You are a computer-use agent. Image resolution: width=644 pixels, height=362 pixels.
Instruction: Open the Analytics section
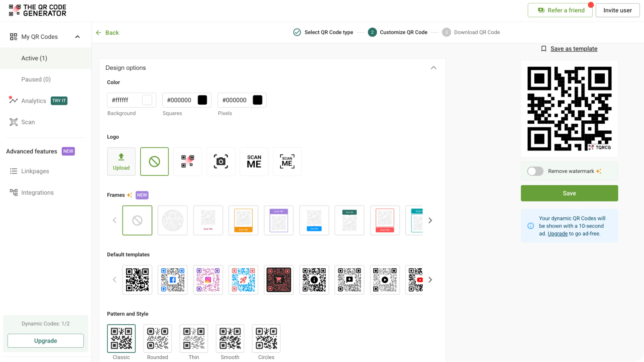(x=34, y=101)
